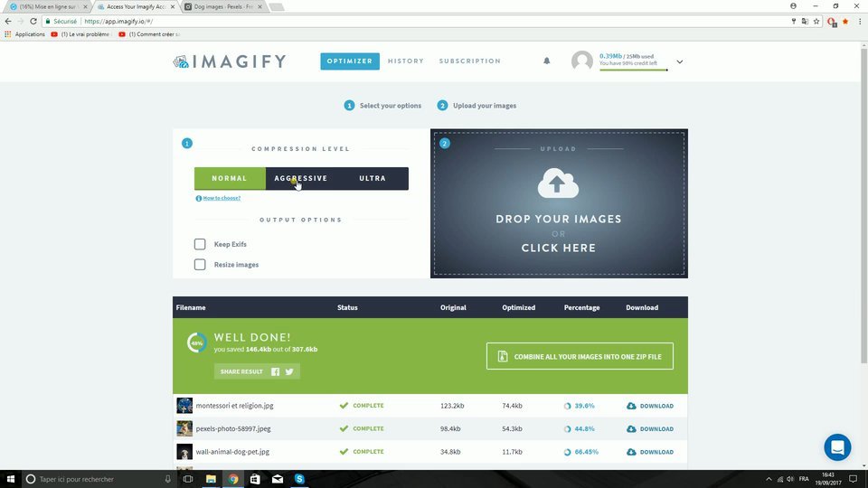Click the user avatar icon
Screen dimensions: 868x488
[581, 61]
